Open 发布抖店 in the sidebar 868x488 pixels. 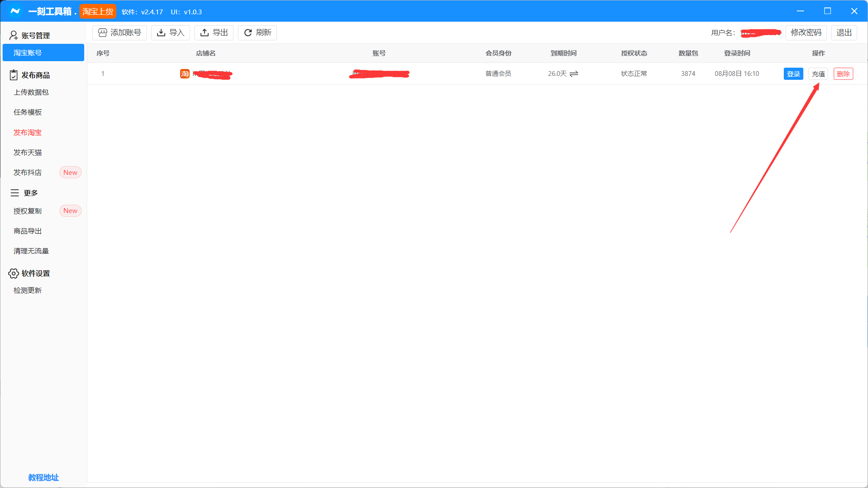coord(28,172)
